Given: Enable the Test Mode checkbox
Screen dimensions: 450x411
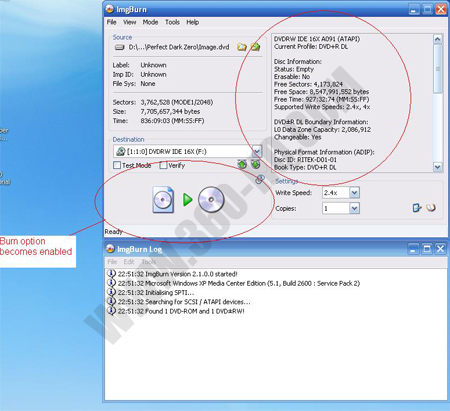Looking at the screenshot, I should 117,165.
